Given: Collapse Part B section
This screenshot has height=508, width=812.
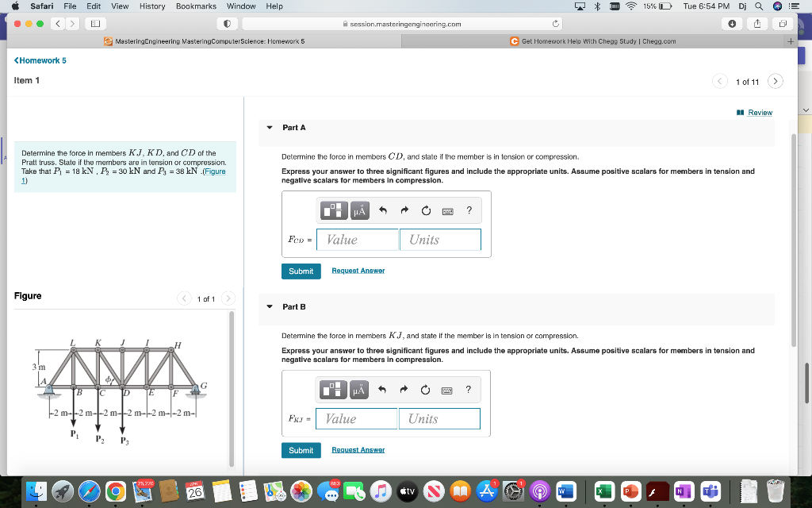Looking at the screenshot, I should [270, 307].
